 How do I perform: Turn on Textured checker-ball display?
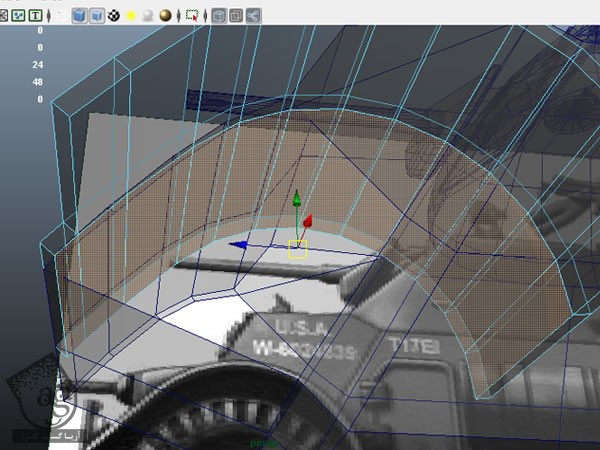[115, 15]
